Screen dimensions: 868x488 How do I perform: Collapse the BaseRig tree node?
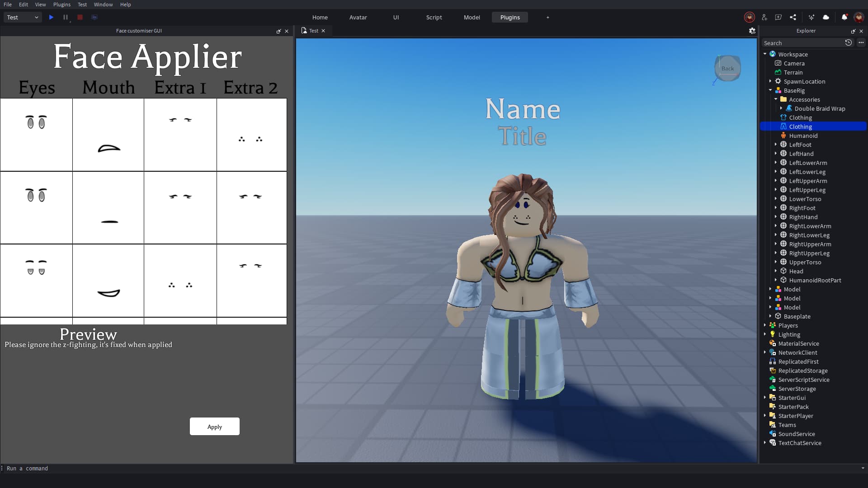(x=770, y=90)
